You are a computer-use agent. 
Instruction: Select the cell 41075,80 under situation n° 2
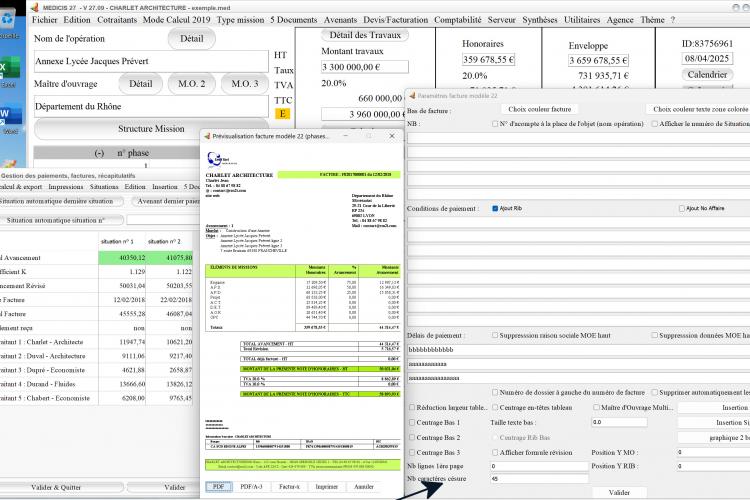click(x=169, y=258)
